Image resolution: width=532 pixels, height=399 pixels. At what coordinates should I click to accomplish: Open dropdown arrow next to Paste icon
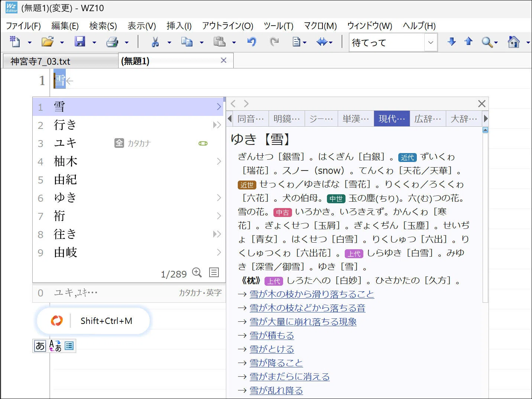coord(234,42)
